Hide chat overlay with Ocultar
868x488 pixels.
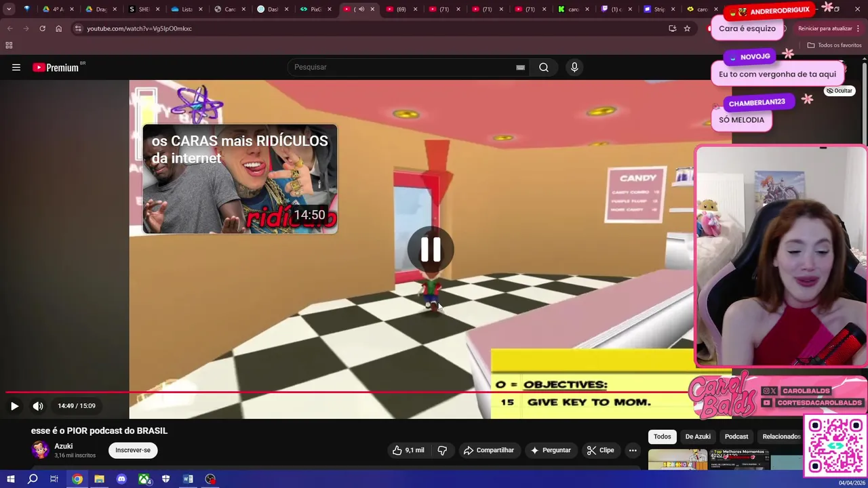pos(840,91)
